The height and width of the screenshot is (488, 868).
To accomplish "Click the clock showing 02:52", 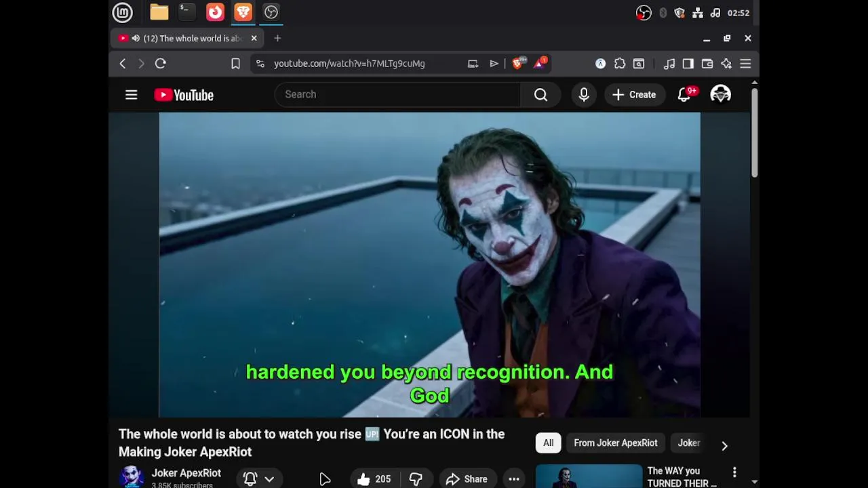I will pos(738,13).
